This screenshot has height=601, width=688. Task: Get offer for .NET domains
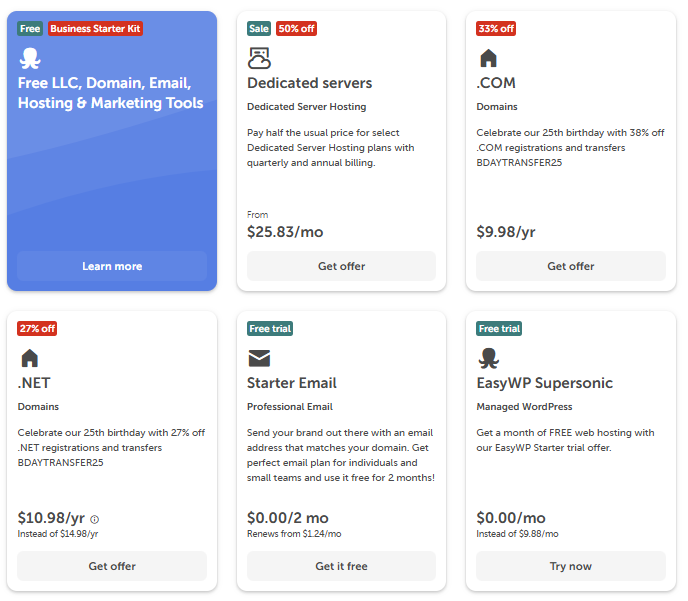112,566
